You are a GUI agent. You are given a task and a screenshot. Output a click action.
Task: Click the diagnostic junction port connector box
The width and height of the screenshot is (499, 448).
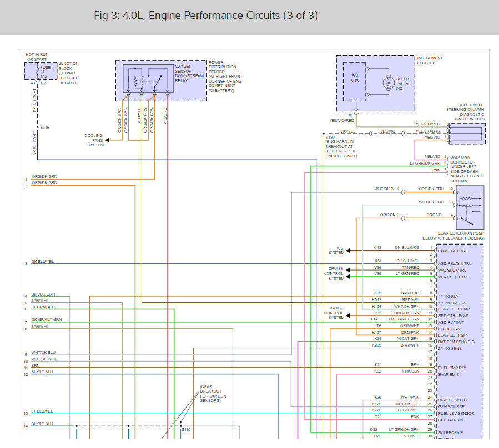pyautogui.click(x=467, y=134)
